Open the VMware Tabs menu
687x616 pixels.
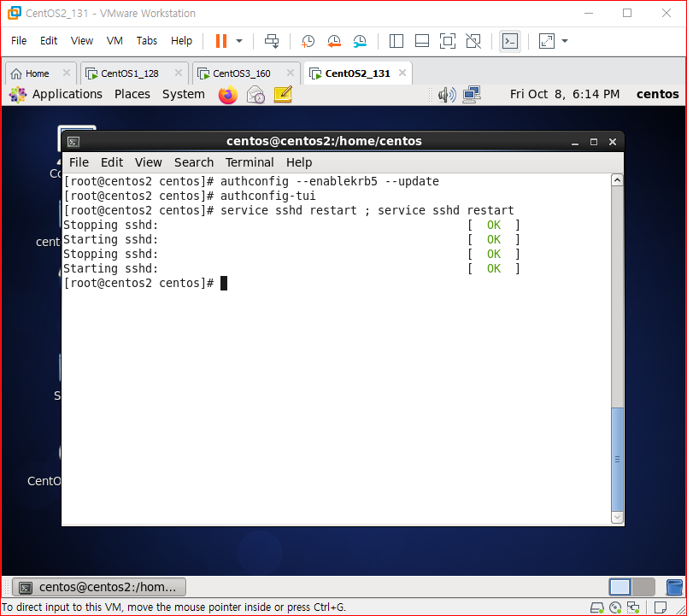(x=147, y=41)
